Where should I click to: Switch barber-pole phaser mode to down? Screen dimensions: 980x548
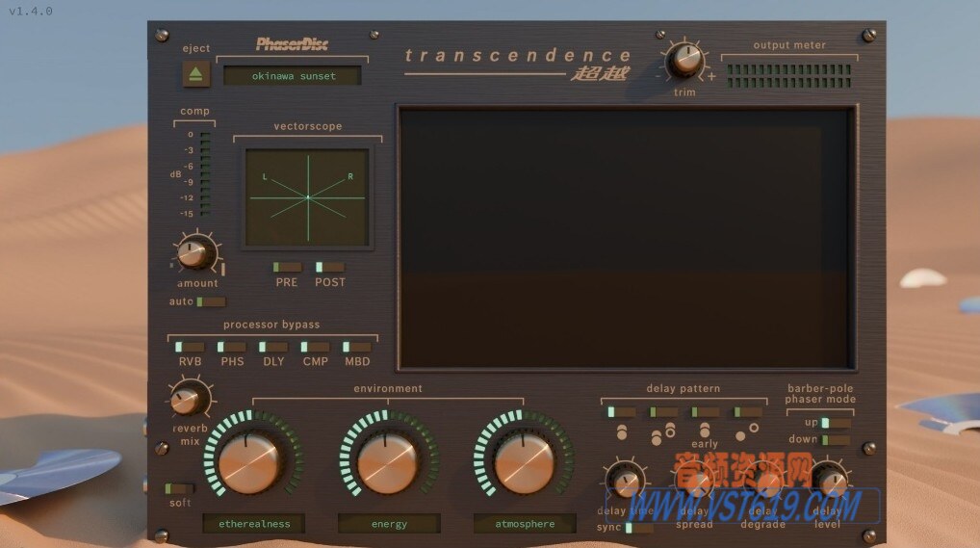[836, 440]
